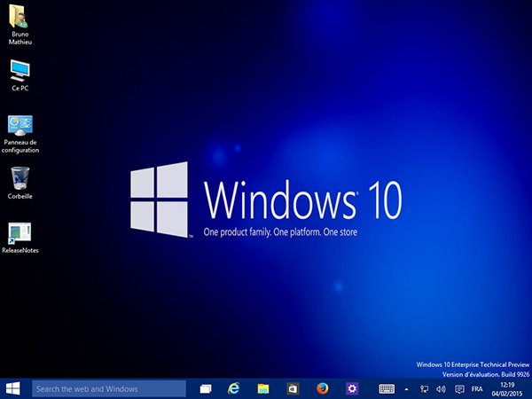Toggle the touch keyboard from the taskbar
This screenshot has width=532, height=399.
click(x=387, y=388)
